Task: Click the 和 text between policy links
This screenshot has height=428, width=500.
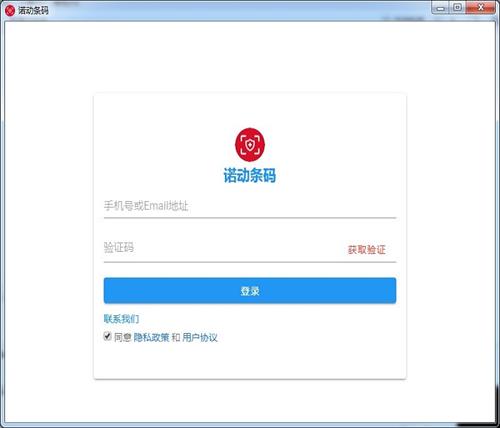Action: tap(176, 337)
